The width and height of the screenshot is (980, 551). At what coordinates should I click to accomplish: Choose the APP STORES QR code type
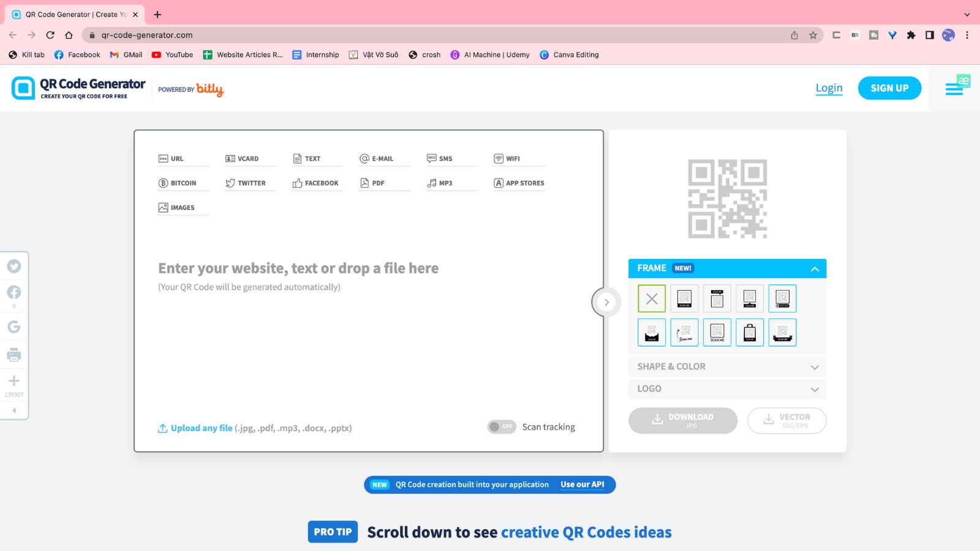pyautogui.click(x=519, y=183)
